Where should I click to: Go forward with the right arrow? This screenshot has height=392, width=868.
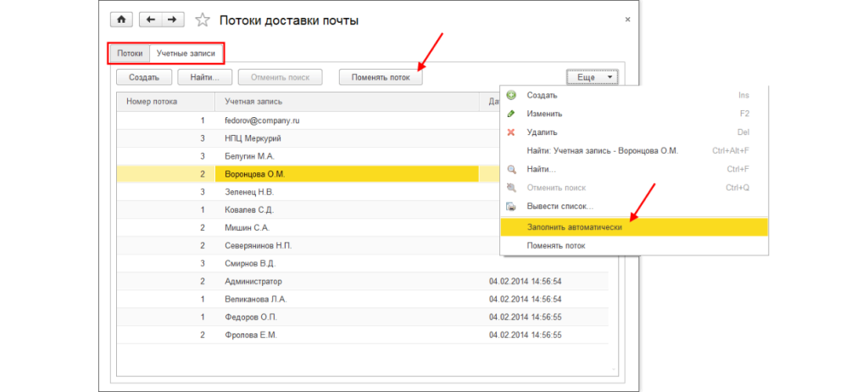tap(172, 20)
